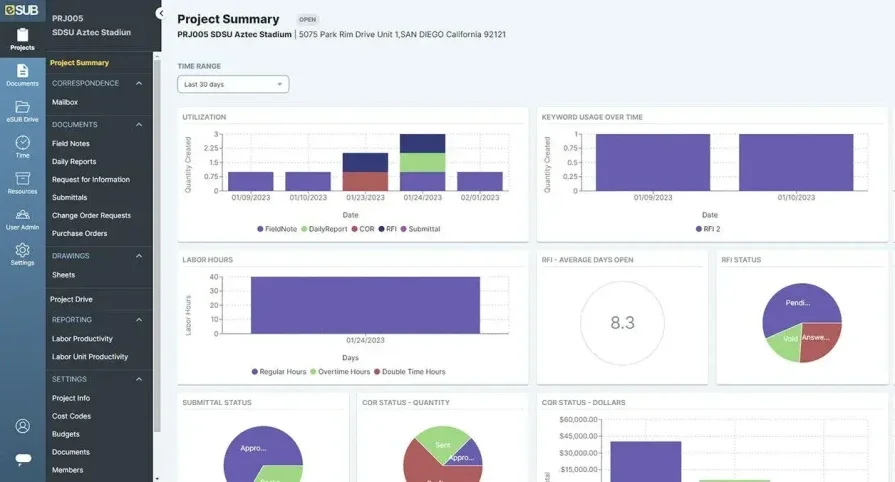Open Labor Unit Productivity report
This screenshot has width=895, height=482.
[90, 357]
